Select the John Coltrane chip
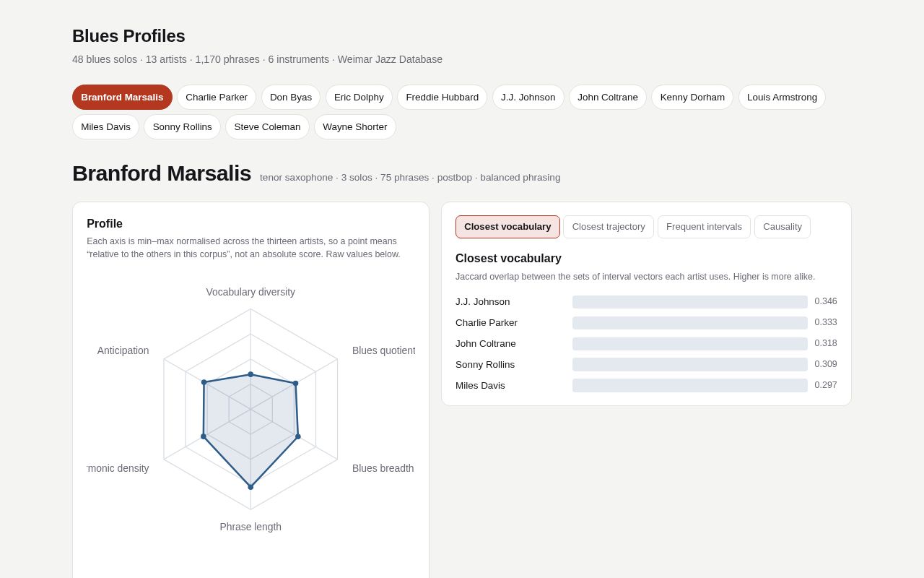This screenshot has width=924, height=578. (608, 98)
